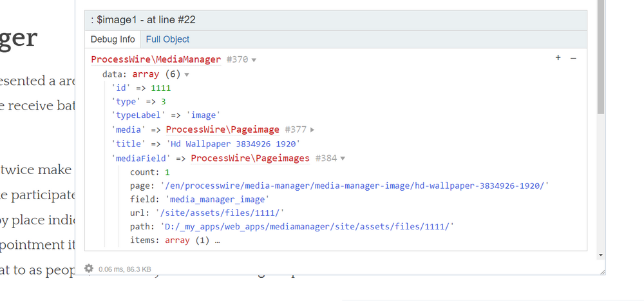
Task: Grab the panel resize handle at bottom-right corner
Action: pos(602,271)
